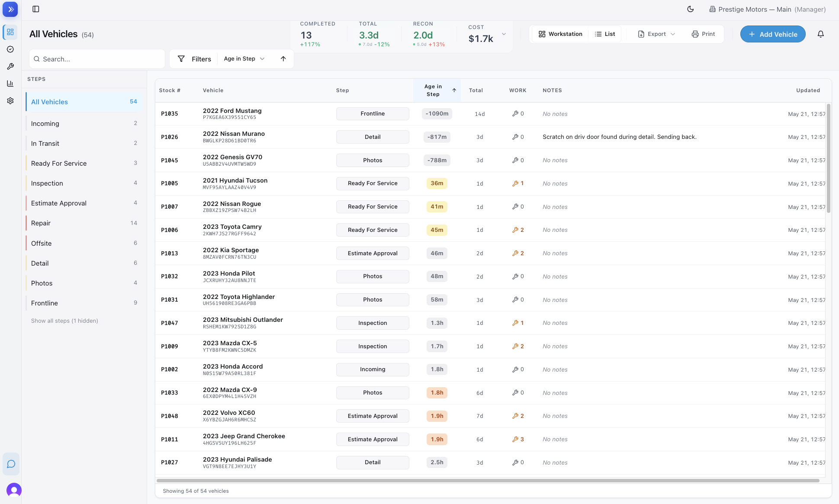Switch to Workstation view
This screenshot has width=839, height=504.
click(x=560, y=34)
